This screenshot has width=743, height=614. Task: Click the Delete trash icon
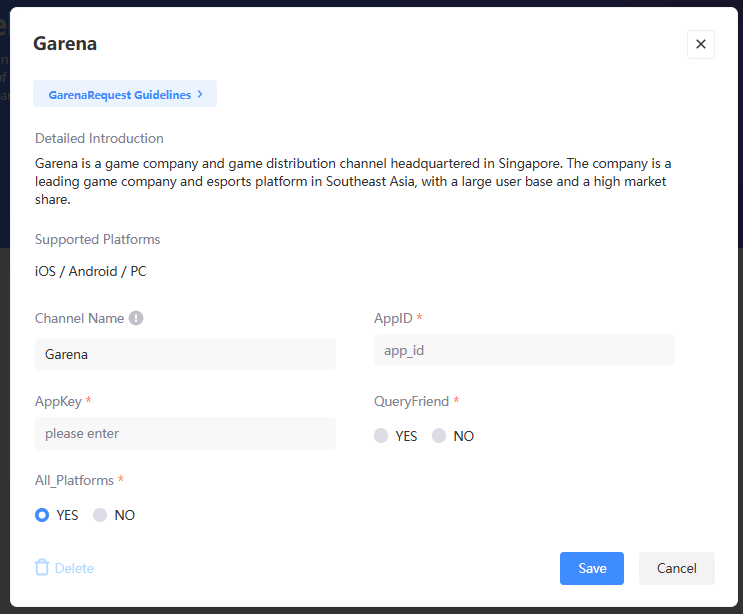42,567
